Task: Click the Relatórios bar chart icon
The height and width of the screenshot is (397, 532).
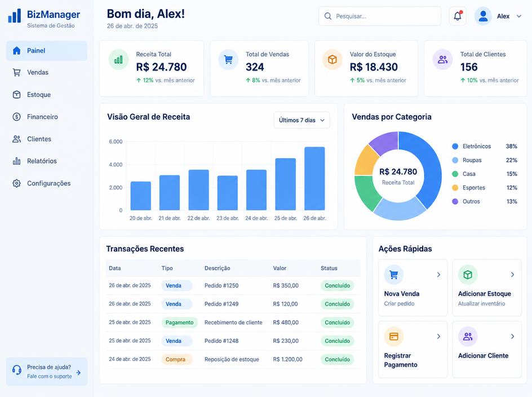Action: tap(17, 161)
